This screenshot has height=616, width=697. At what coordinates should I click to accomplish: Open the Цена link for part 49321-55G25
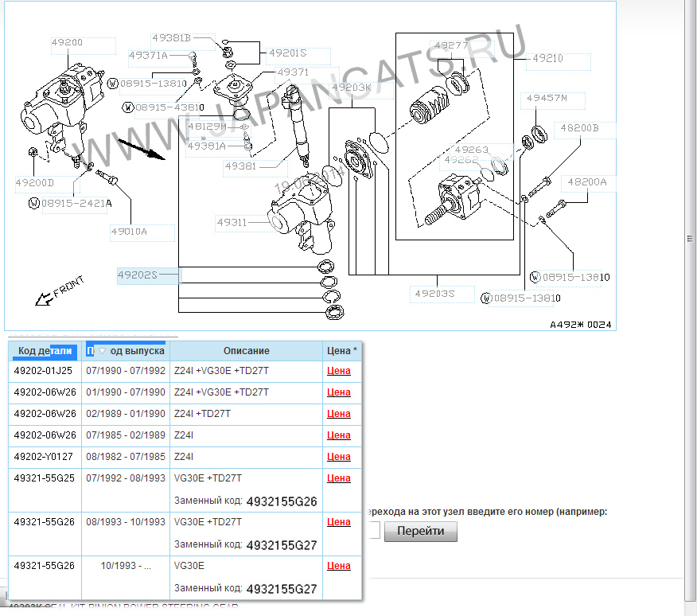(x=339, y=478)
